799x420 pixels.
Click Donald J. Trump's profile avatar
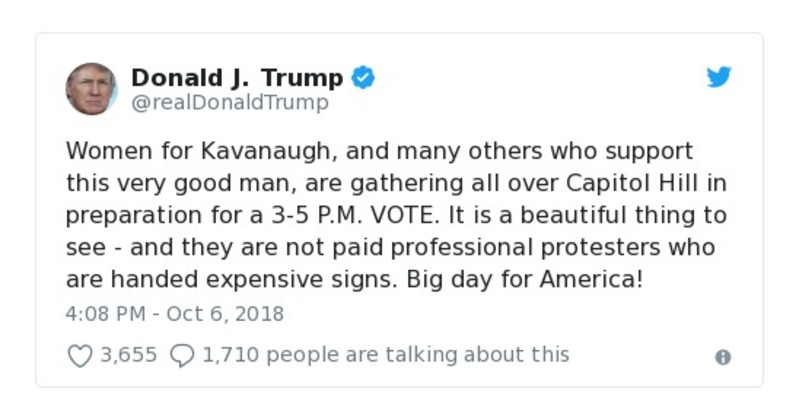tap(91, 89)
